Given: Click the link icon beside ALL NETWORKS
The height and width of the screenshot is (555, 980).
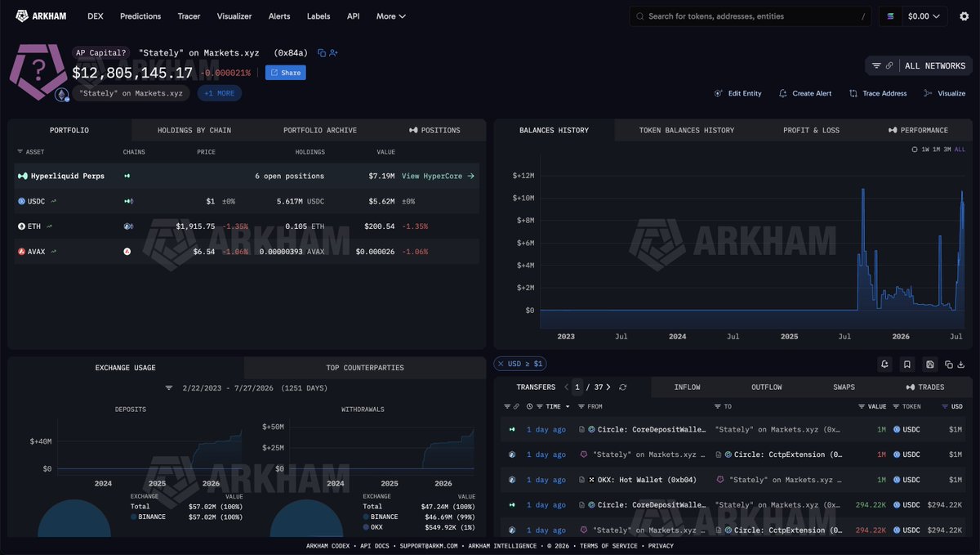Looking at the screenshot, I should (889, 66).
